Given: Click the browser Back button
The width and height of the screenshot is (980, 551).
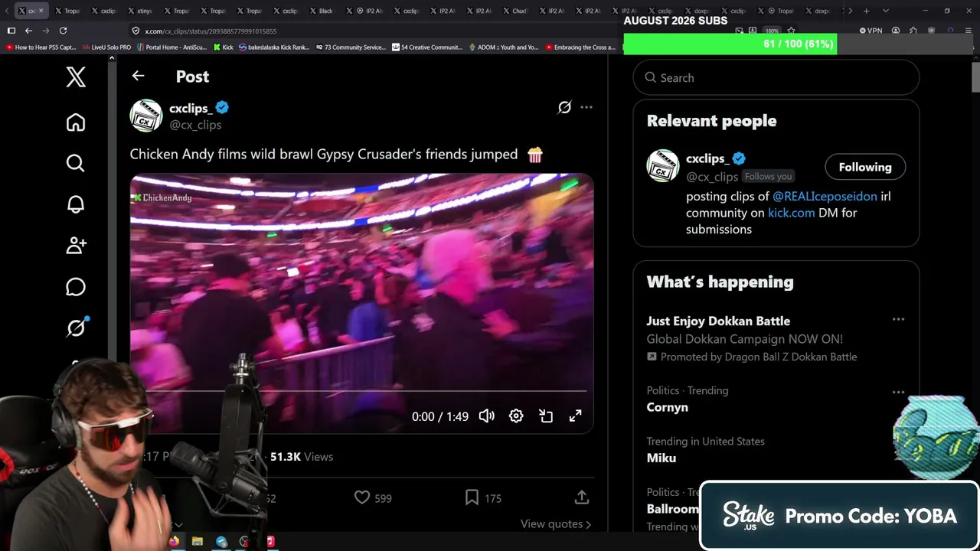Looking at the screenshot, I should tap(28, 31).
